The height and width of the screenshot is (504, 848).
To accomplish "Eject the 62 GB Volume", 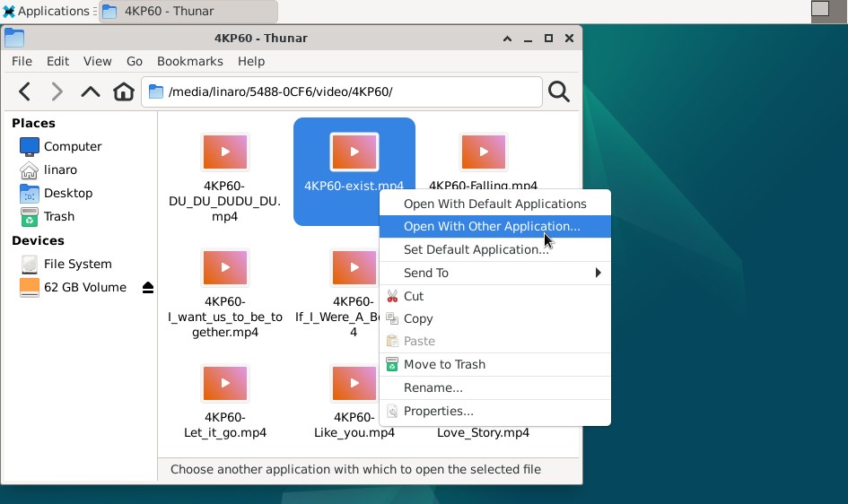I will 148,287.
